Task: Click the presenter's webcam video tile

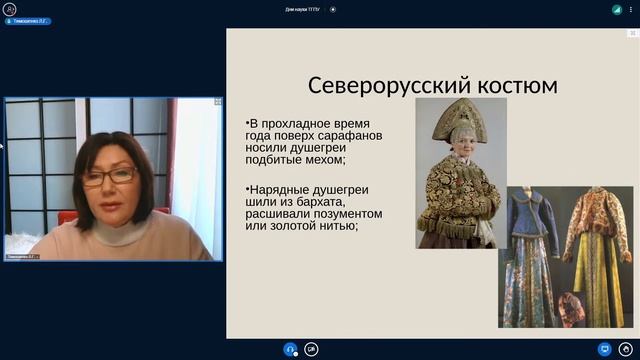Action: tap(113, 179)
